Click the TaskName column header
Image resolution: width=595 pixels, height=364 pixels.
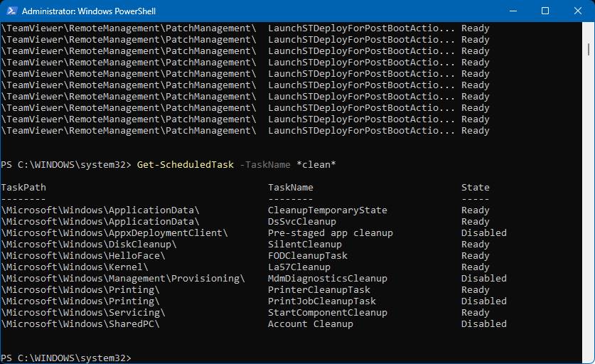pos(291,187)
